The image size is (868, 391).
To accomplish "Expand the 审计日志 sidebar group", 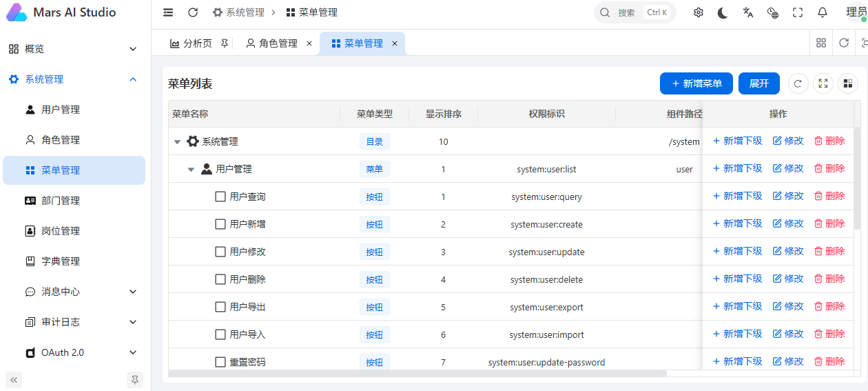I will click(x=76, y=322).
